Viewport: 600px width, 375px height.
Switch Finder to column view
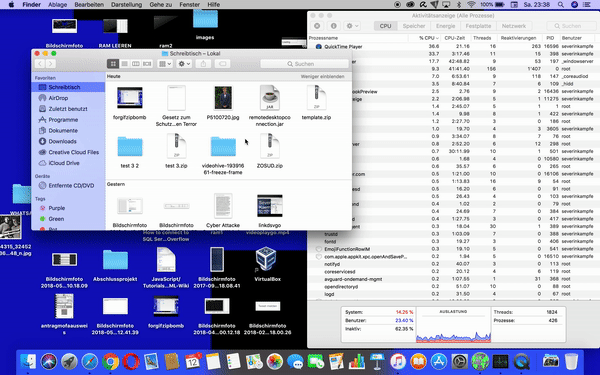[x=136, y=64]
